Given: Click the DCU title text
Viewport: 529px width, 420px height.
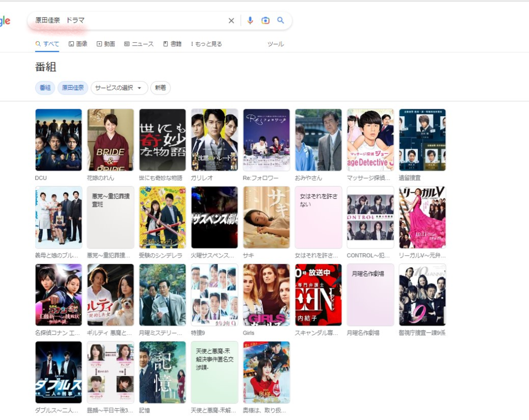Looking at the screenshot, I should point(41,178).
